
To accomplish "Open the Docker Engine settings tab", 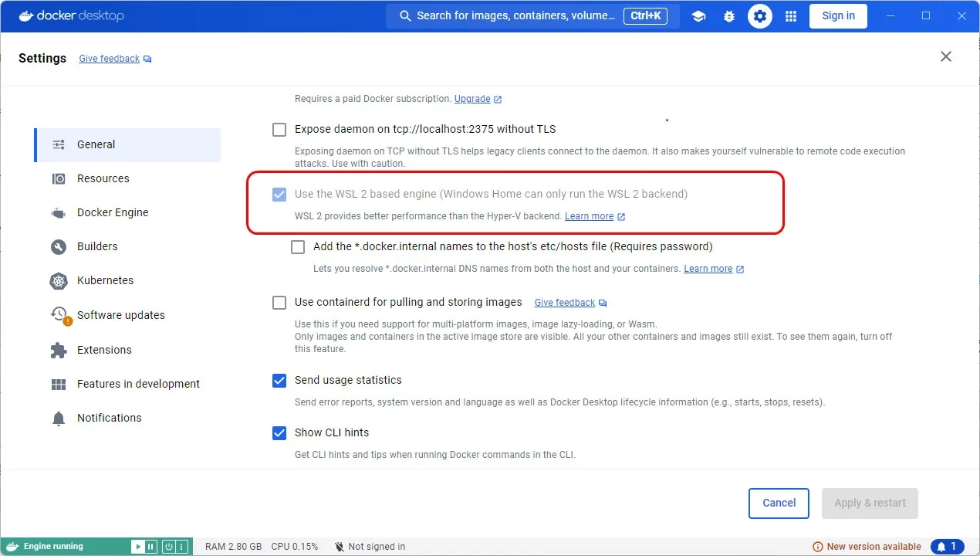I will point(127,212).
